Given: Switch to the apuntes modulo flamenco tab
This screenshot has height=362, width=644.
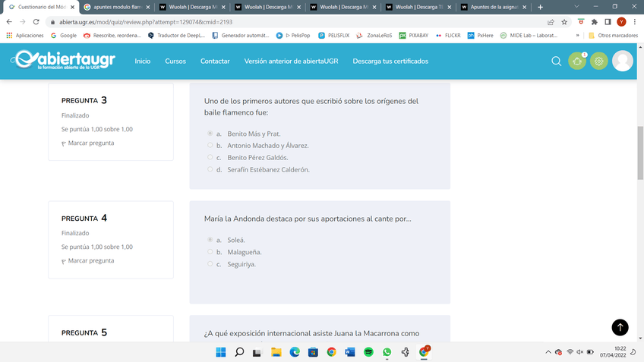Looking at the screenshot, I should point(115,7).
